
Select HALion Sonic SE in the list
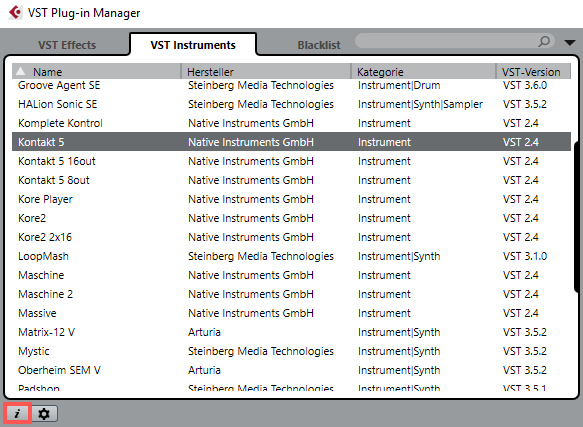pos(291,104)
